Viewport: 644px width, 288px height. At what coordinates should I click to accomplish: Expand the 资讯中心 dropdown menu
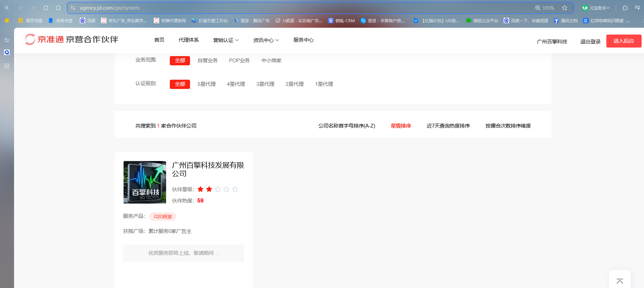coord(266,40)
